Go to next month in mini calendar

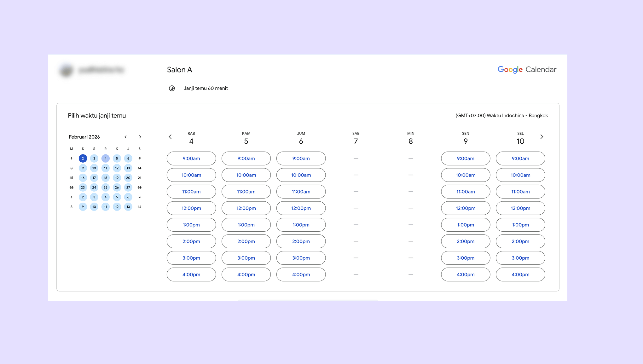point(140,137)
